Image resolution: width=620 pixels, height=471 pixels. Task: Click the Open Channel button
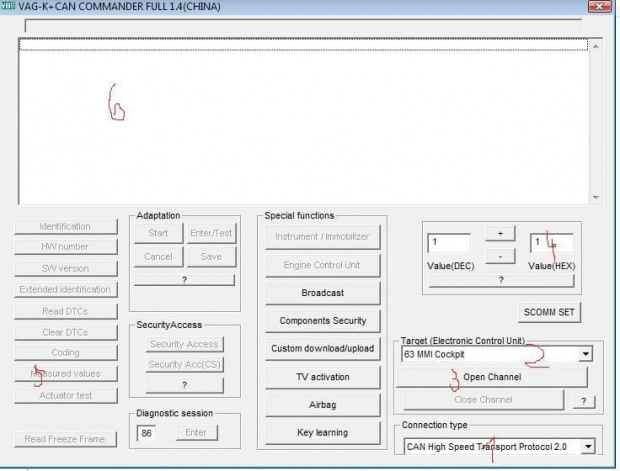(x=491, y=377)
